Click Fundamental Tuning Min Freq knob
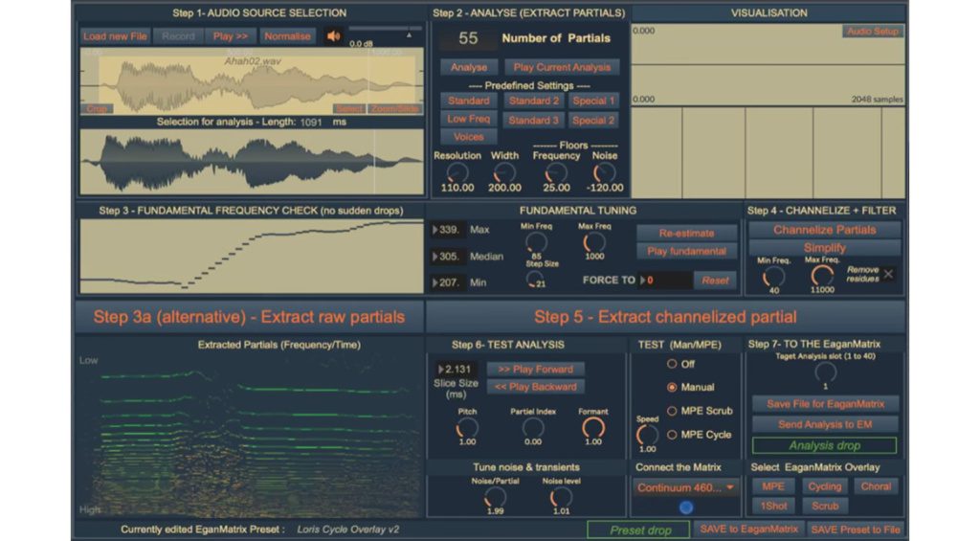Screen dimensions: 980x541 536,241
